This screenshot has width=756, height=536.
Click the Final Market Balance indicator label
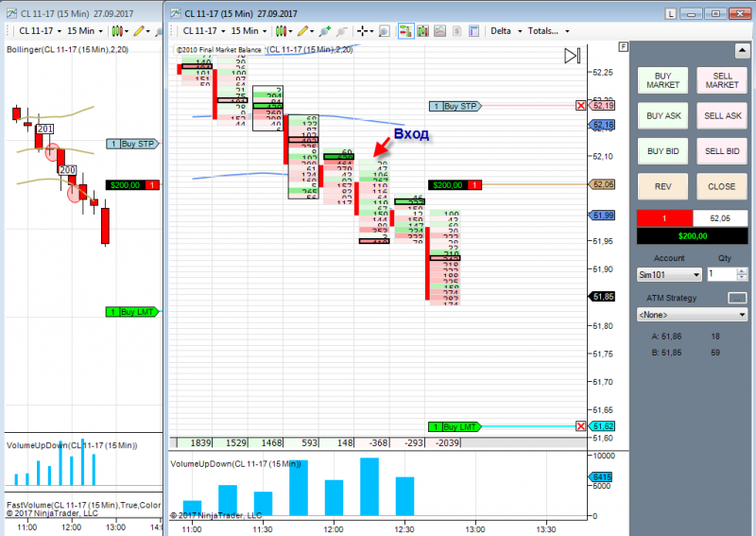(219, 50)
